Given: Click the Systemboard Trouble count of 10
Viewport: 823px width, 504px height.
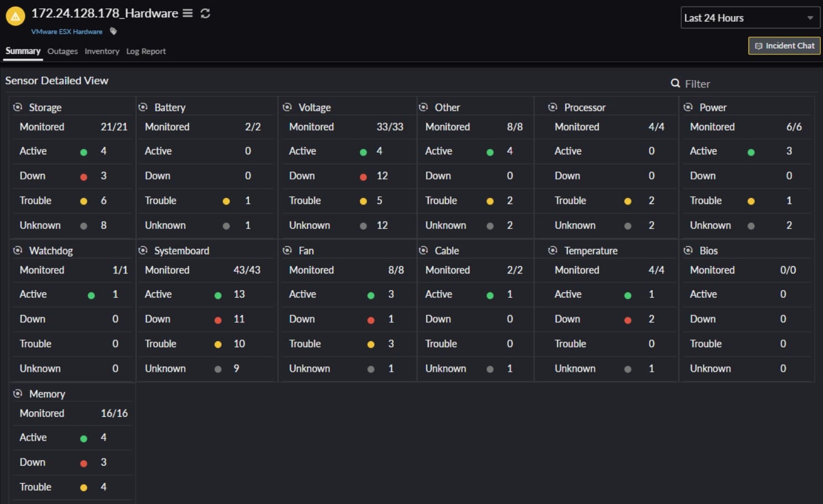Looking at the screenshot, I should [x=239, y=344].
